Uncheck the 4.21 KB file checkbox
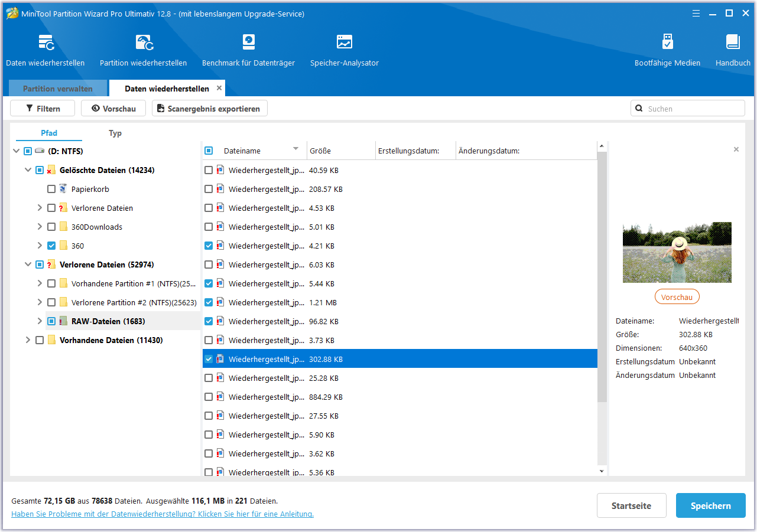The height and width of the screenshot is (532, 757). (x=209, y=246)
